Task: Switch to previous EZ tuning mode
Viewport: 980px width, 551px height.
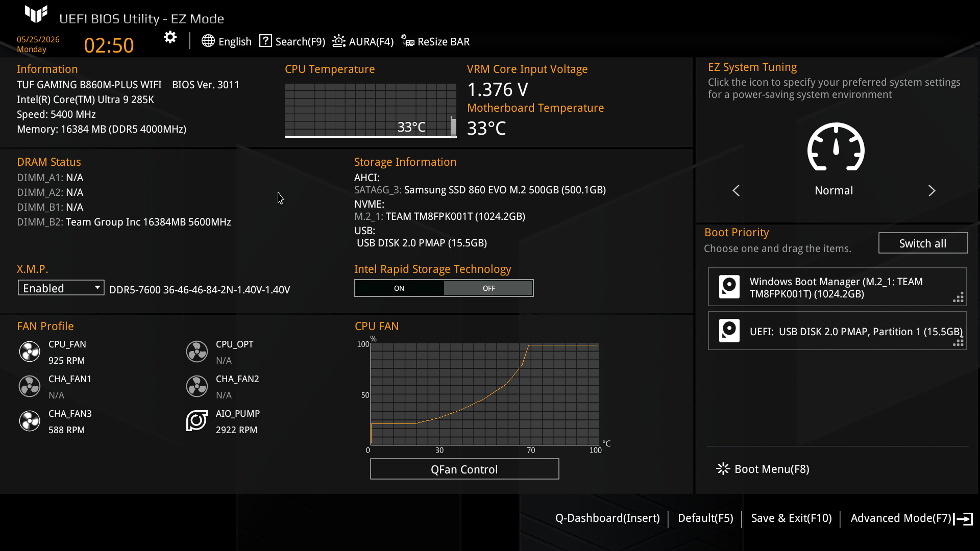Action: coord(736,191)
